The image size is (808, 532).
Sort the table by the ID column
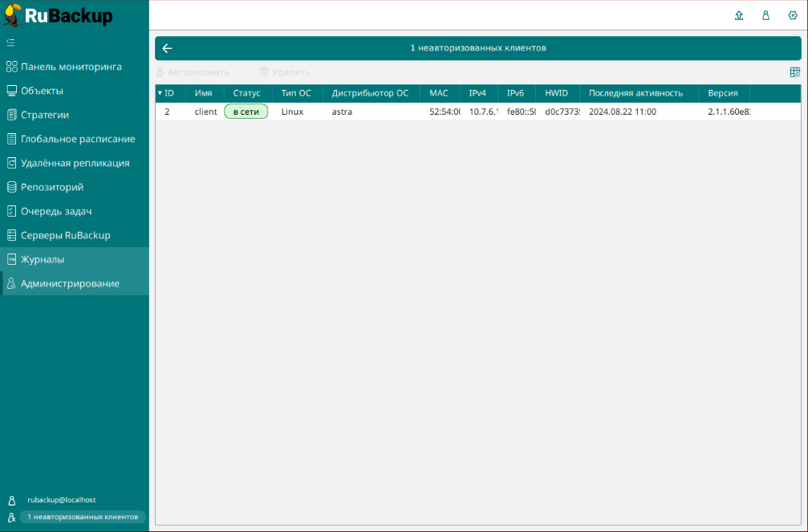(x=169, y=93)
